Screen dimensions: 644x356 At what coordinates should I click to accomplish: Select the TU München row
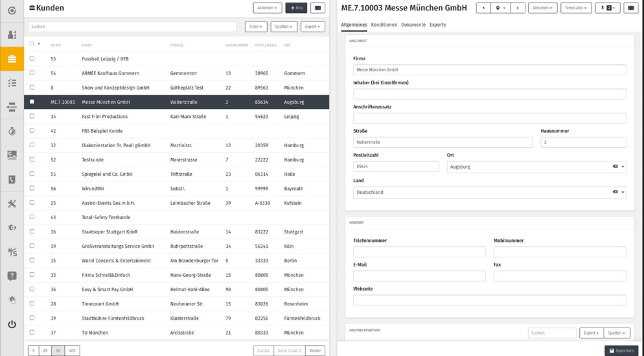177,332
